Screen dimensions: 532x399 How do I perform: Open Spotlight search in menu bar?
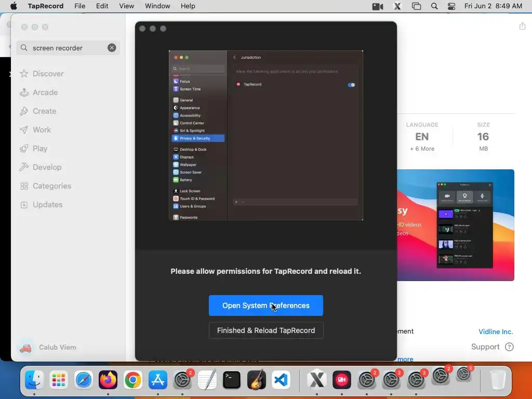[434, 6]
